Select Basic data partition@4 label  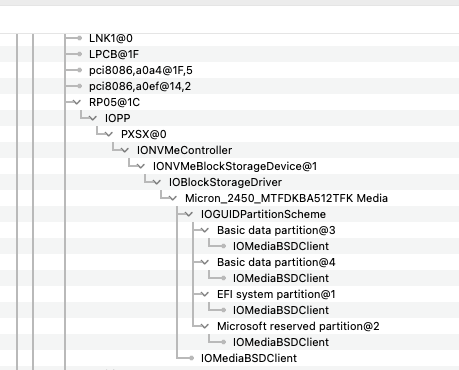click(276, 262)
